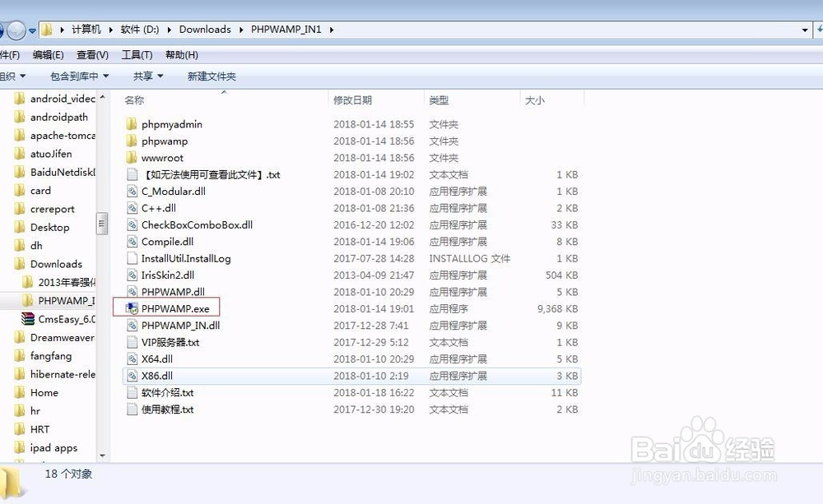Click the PHPWAMP.dll file icon
Viewport: 823px width, 504px height.
133,292
